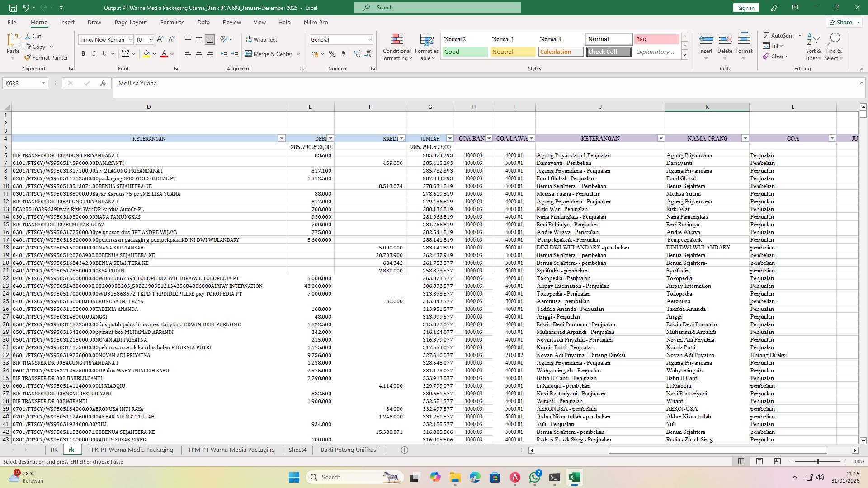Open Find & Select tools

pos(834,47)
